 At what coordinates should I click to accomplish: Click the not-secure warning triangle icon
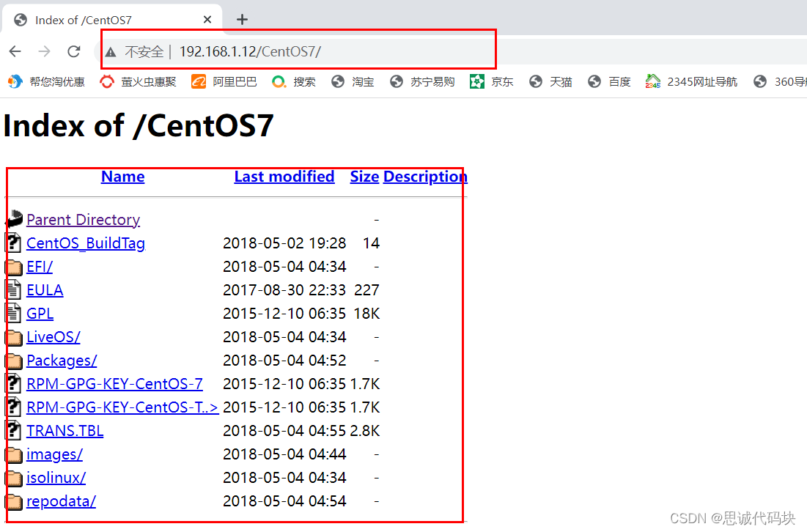(x=111, y=51)
